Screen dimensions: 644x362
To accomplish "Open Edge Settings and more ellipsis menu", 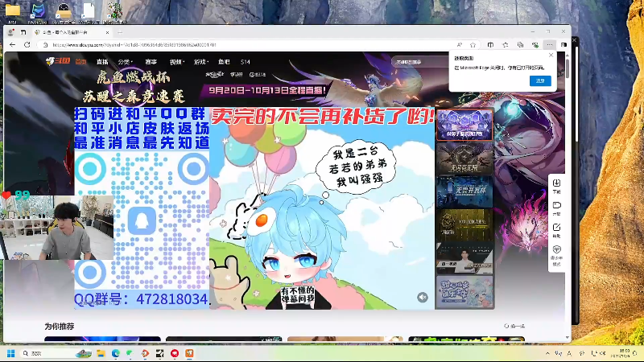I will coord(550,45).
